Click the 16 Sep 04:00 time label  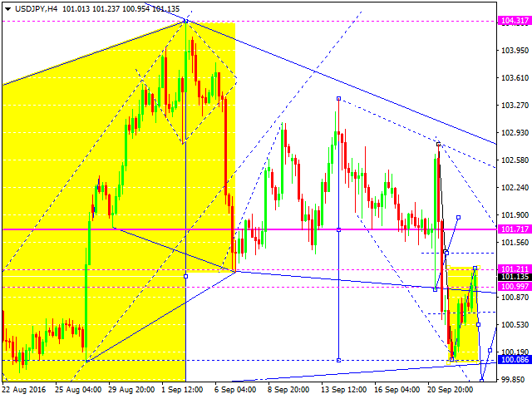pos(397,390)
